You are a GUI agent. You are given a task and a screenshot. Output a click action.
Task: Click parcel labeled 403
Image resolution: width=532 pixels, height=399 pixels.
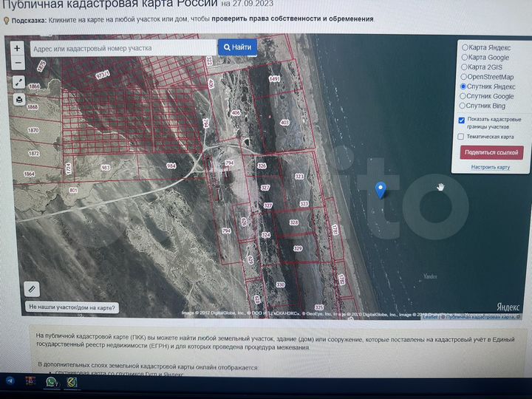[284, 123]
